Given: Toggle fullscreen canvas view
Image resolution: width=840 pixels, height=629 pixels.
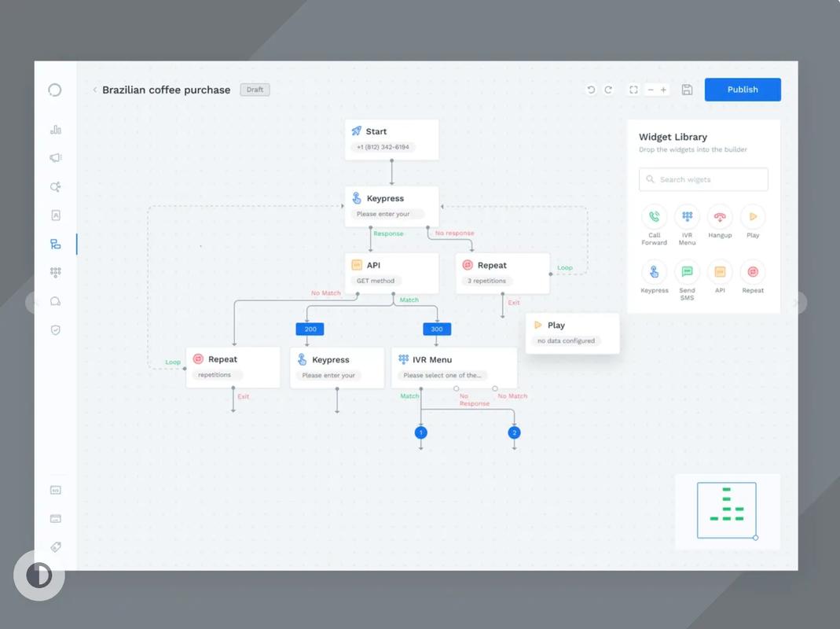Looking at the screenshot, I should [x=633, y=90].
